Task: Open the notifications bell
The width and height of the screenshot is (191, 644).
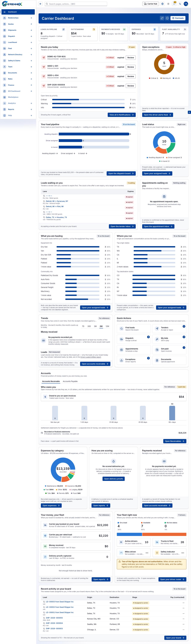Action: pyautogui.click(x=174, y=4)
